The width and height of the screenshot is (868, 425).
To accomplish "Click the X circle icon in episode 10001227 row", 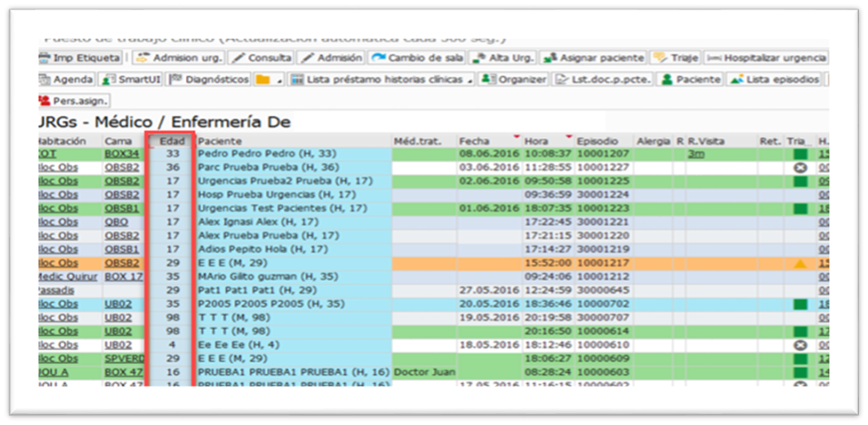I will tap(800, 168).
